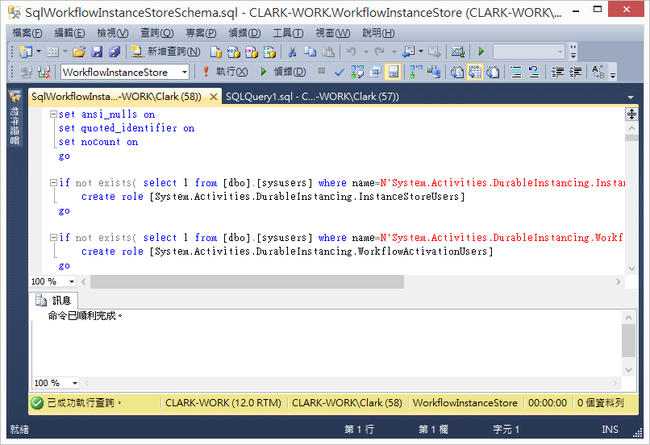Click the Cancel Executing Query square icon
This screenshot has height=445, width=650.
(322, 71)
